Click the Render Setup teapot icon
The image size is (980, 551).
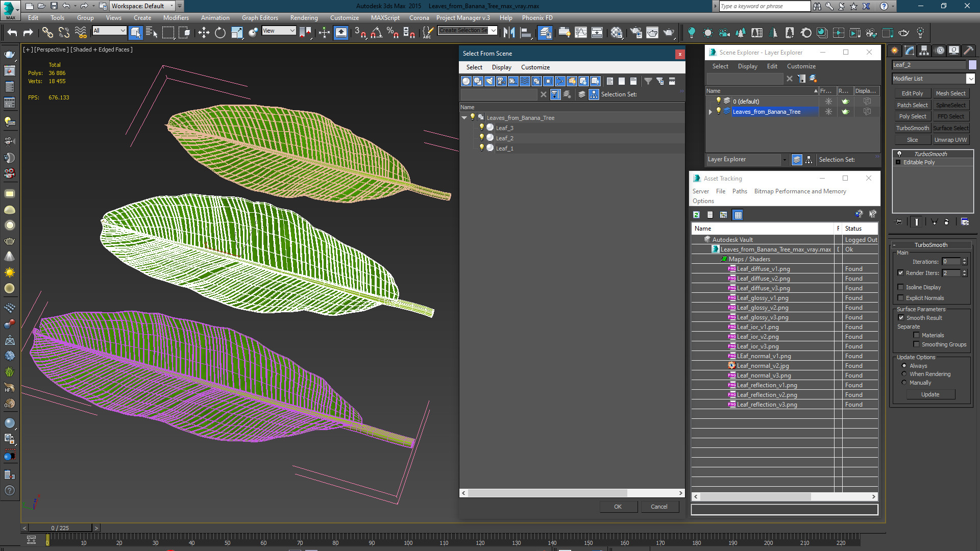636,33
